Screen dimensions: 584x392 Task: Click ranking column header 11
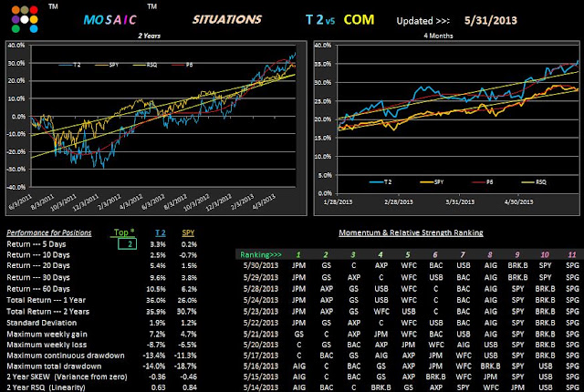pyautogui.click(x=572, y=254)
